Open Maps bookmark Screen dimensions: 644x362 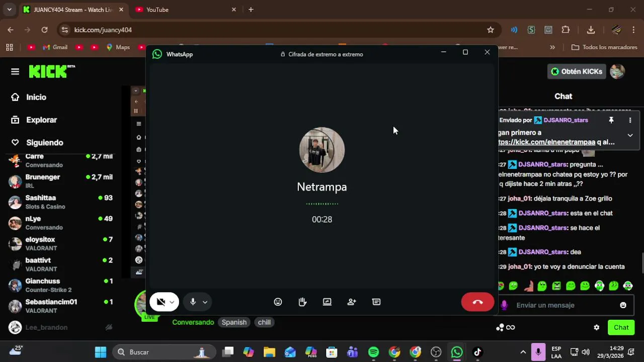(118, 47)
